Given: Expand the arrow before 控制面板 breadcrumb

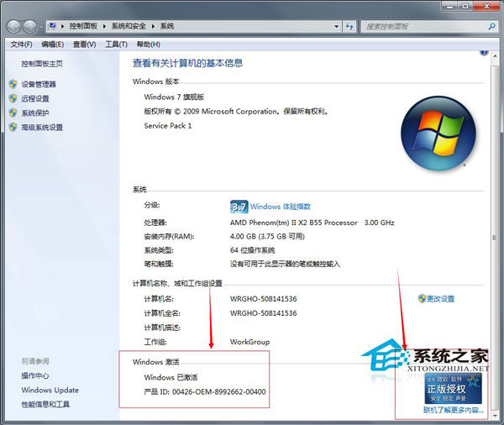Looking at the screenshot, I should [x=62, y=26].
